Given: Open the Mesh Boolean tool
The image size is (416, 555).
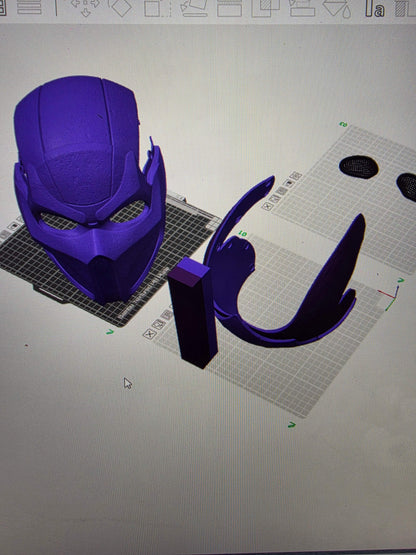Looking at the screenshot, I should click(266, 8).
